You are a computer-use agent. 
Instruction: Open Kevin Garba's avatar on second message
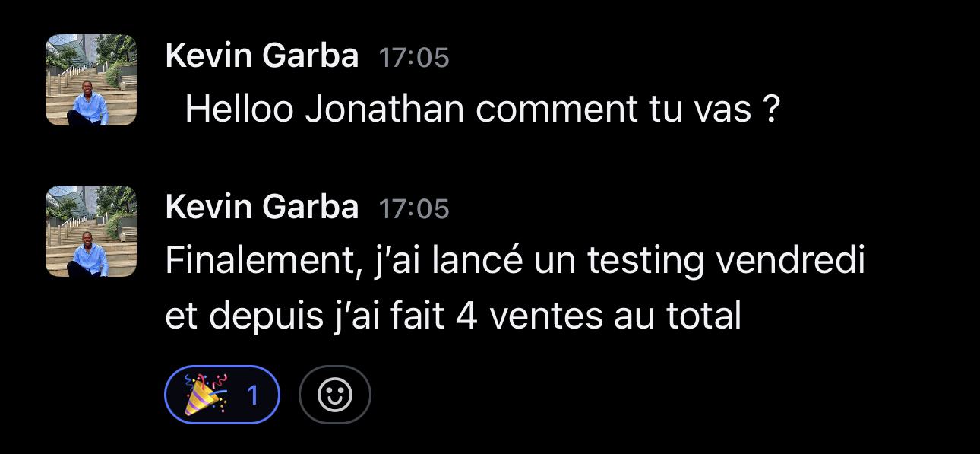(x=91, y=231)
